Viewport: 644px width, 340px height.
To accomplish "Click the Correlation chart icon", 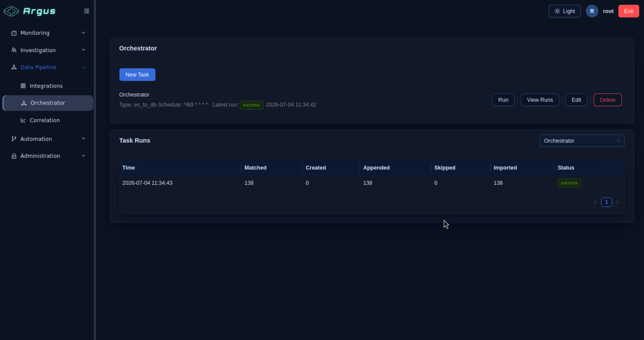I will [23, 120].
